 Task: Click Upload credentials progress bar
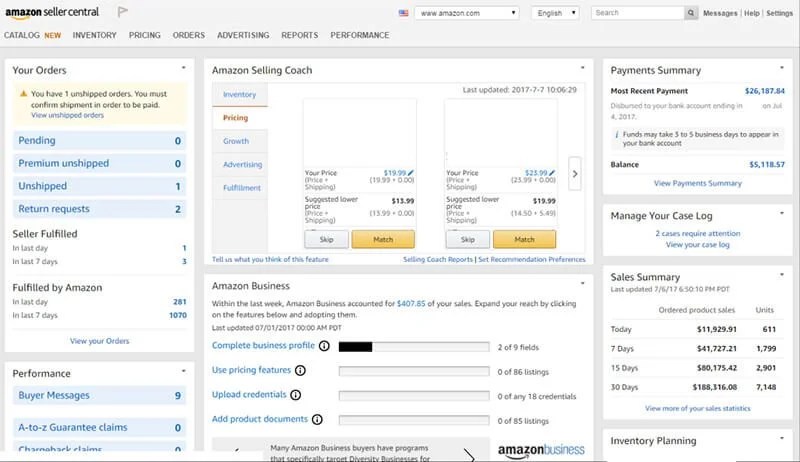[414, 396]
